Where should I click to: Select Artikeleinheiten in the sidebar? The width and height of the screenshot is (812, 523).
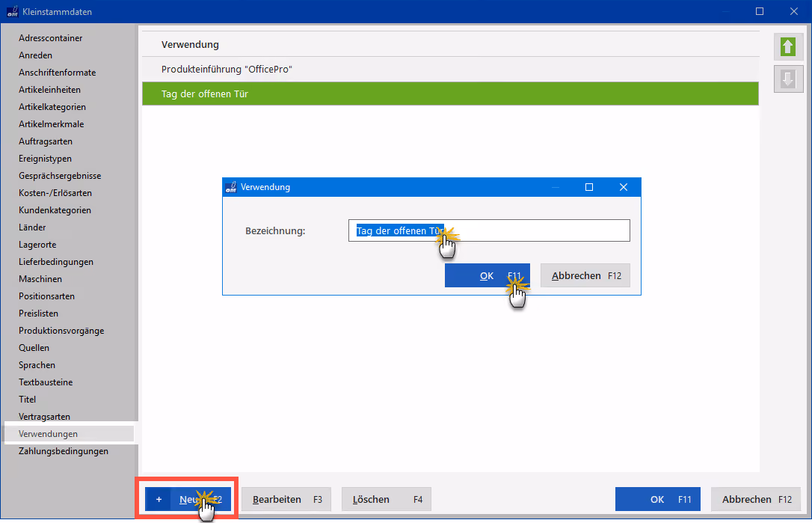tap(49, 90)
